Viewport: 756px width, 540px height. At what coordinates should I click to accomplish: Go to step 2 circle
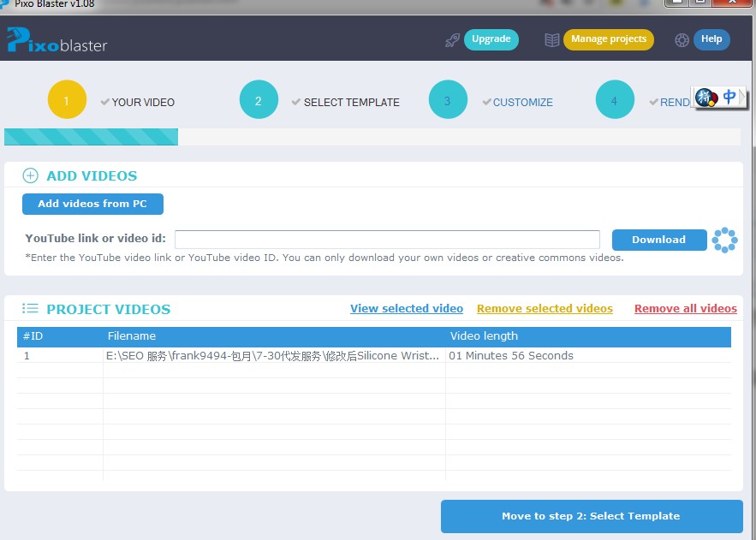259,99
